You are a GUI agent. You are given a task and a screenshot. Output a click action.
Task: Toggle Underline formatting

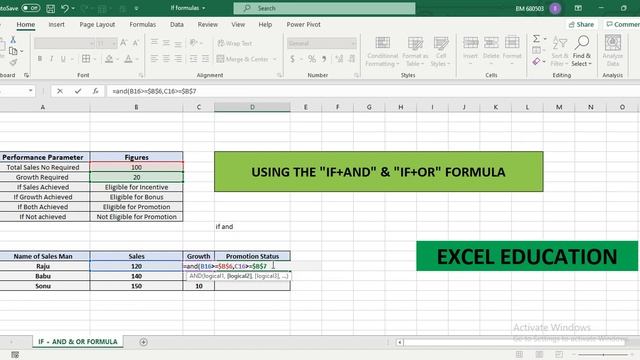click(63, 59)
